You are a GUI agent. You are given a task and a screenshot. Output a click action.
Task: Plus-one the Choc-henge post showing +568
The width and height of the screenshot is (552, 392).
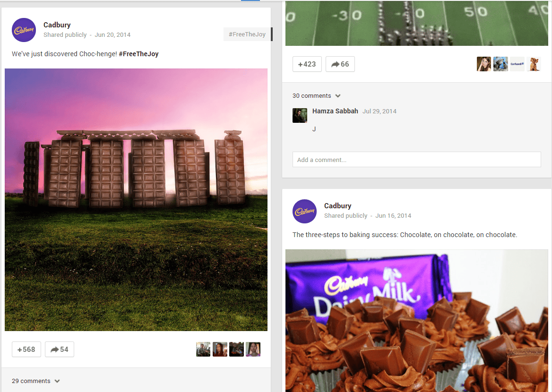click(26, 349)
